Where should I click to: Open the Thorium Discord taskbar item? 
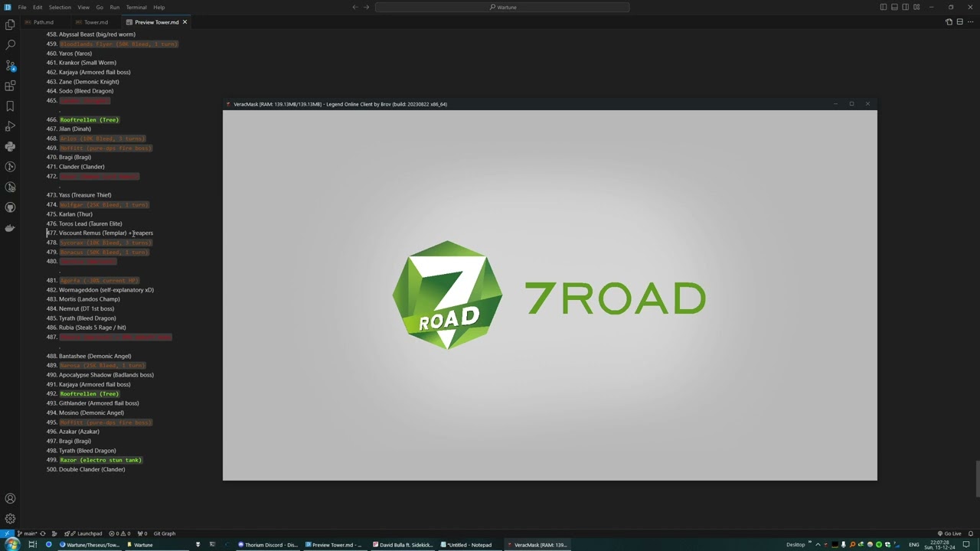[268, 545]
